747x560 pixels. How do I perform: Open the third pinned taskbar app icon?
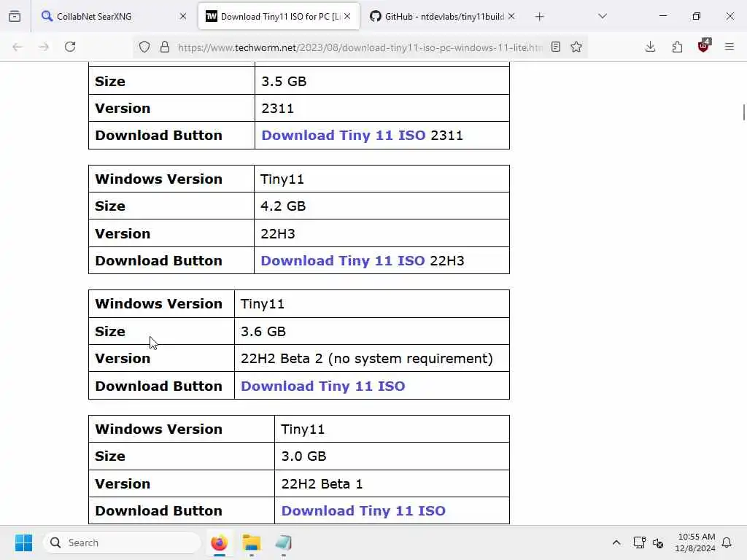(x=284, y=542)
